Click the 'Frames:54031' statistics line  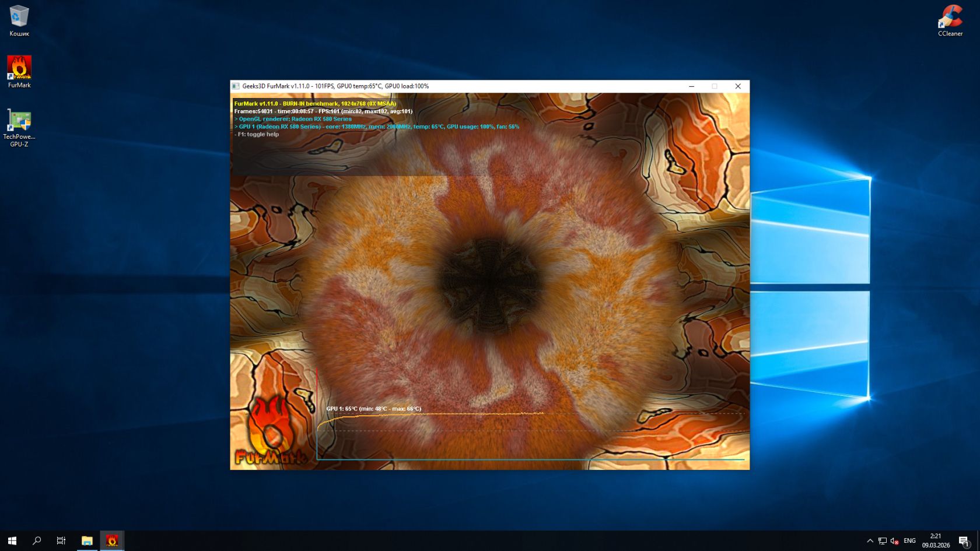click(323, 111)
